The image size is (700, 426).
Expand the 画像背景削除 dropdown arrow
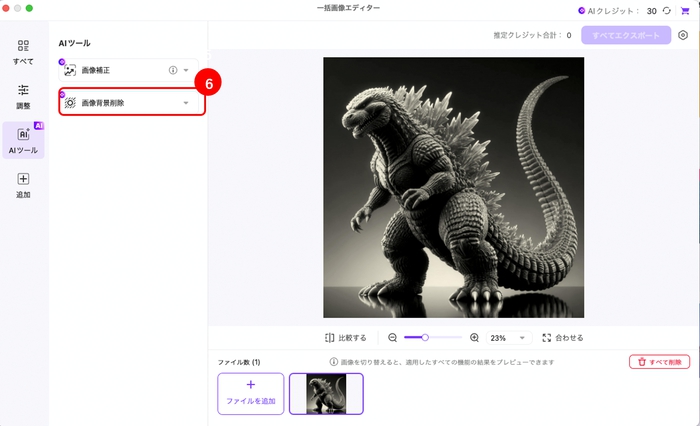tap(186, 103)
